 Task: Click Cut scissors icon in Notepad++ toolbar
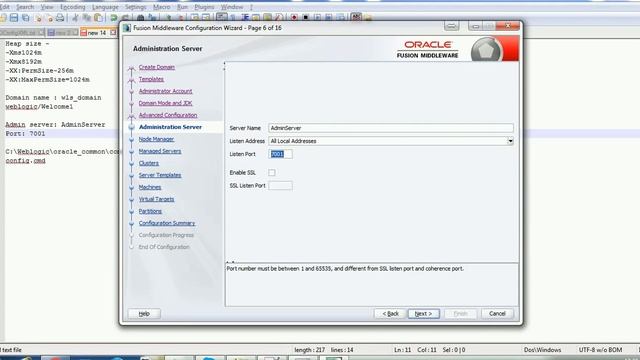(x=75, y=18)
